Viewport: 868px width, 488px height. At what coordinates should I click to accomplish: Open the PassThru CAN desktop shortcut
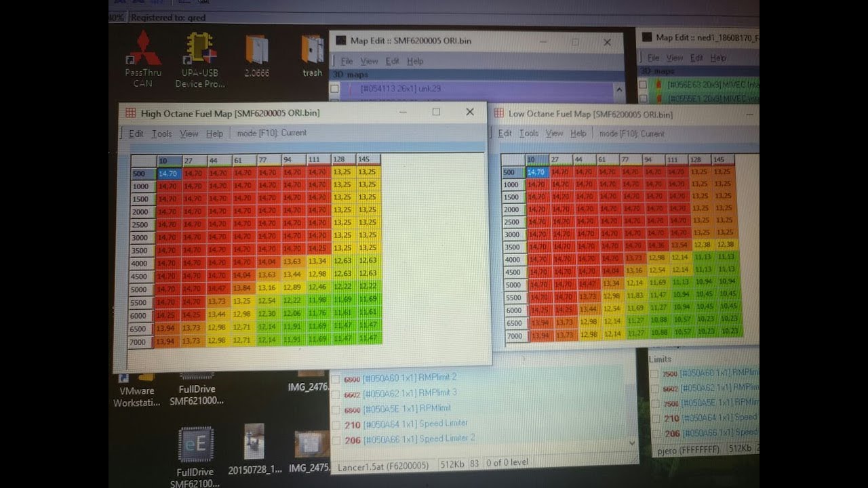(143, 60)
